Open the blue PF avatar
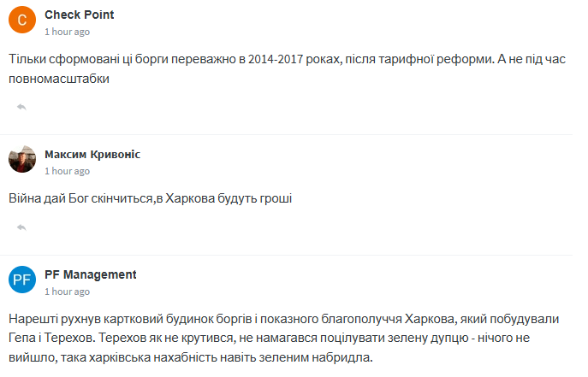Image resolution: width=588 pixels, height=377 pixels. [x=22, y=280]
